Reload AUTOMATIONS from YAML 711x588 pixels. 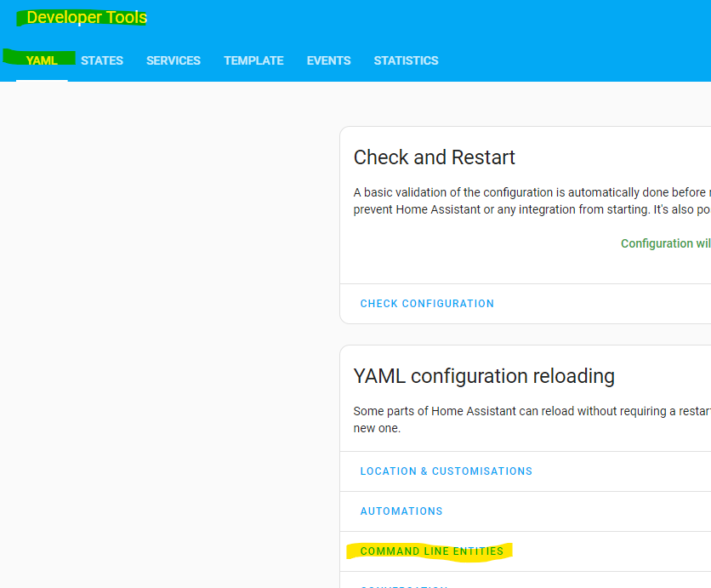point(401,511)
